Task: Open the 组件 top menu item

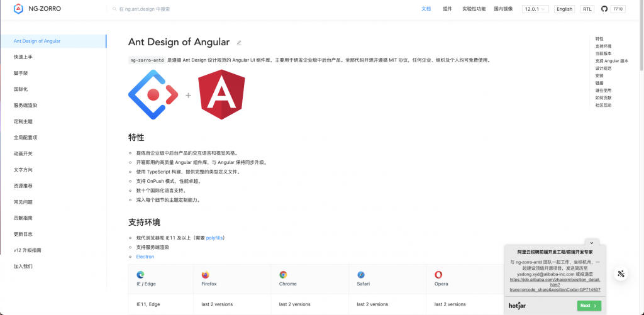Action: coord(447,9)
